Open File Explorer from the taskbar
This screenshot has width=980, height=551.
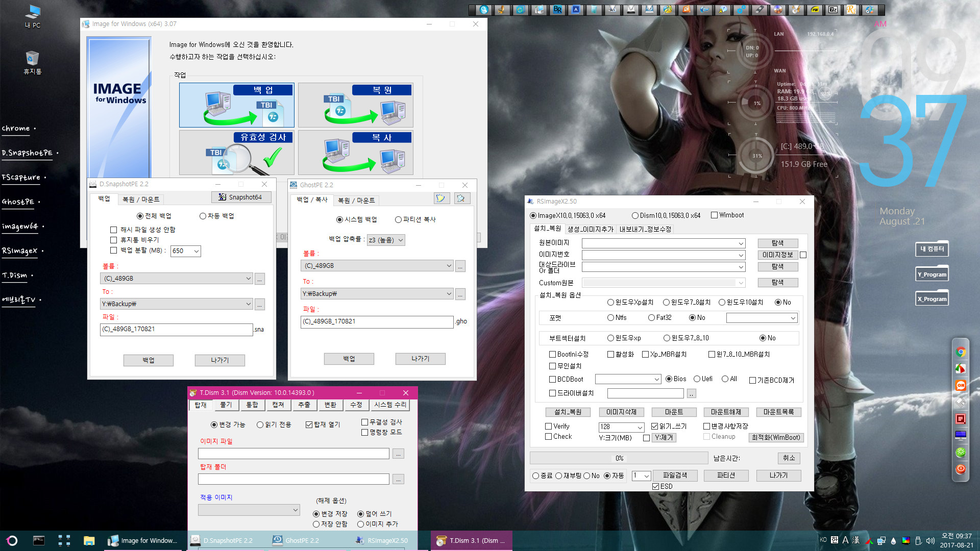tap(89, 541)
